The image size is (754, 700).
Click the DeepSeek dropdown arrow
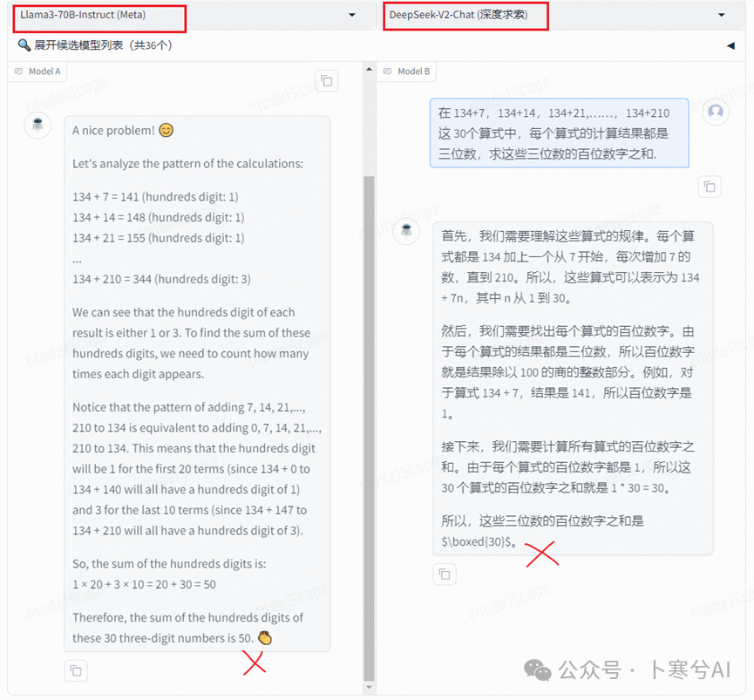click(x=721, y=15)
